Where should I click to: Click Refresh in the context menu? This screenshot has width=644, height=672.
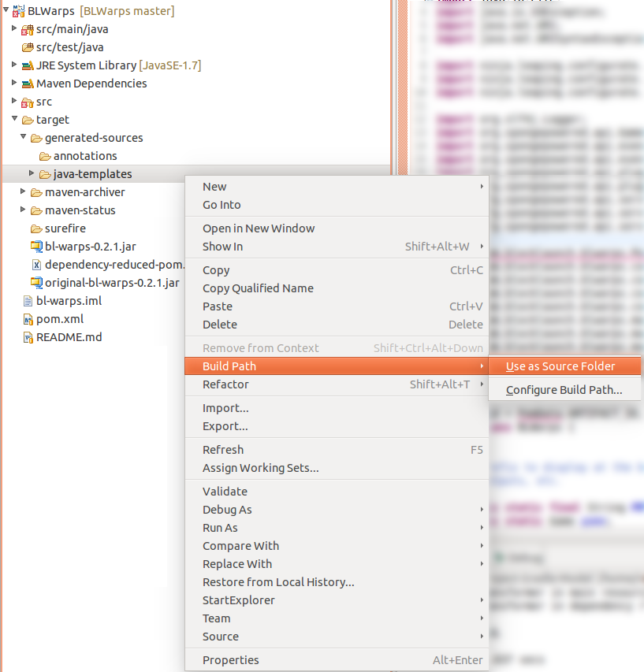337,450
